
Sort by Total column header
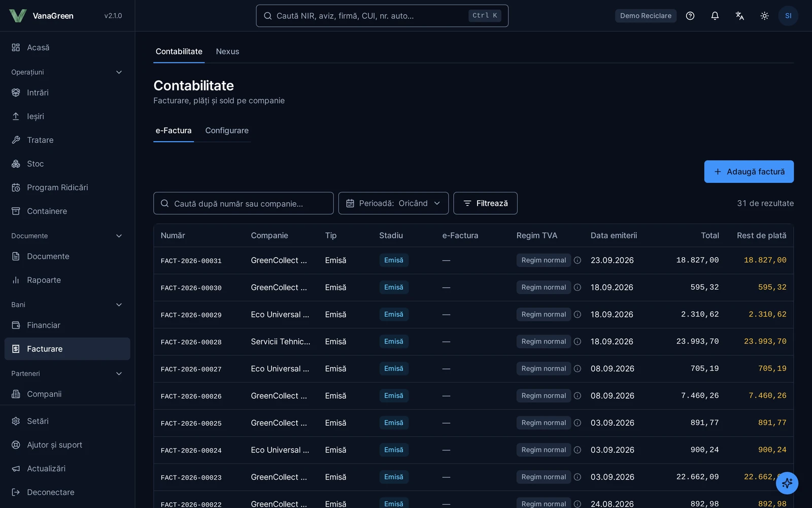click(709, 236)
